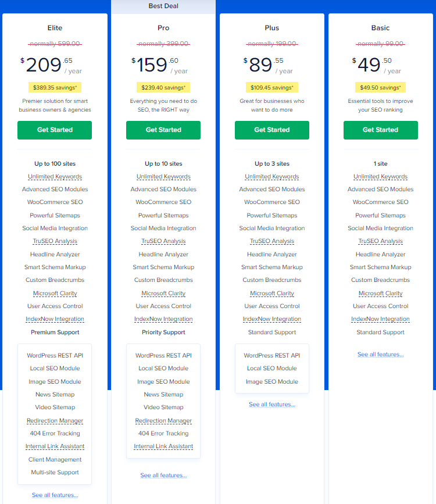Click Get Started under the Pro plan

click(x=163, y=130)
